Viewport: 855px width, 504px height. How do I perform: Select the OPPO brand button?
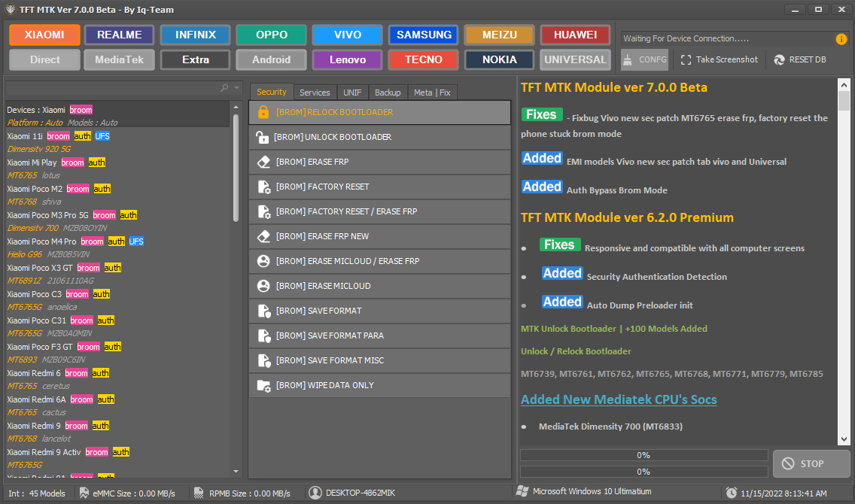click(272, 35)
